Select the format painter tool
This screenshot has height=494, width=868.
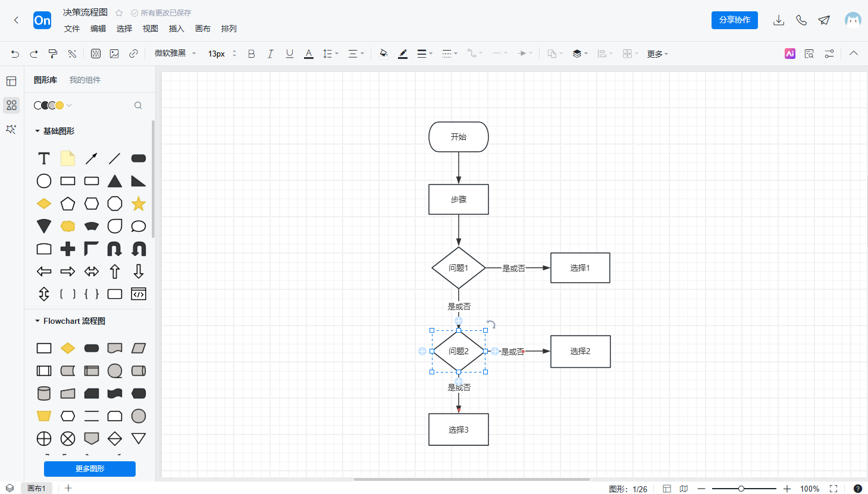click(x=53, y=54)
